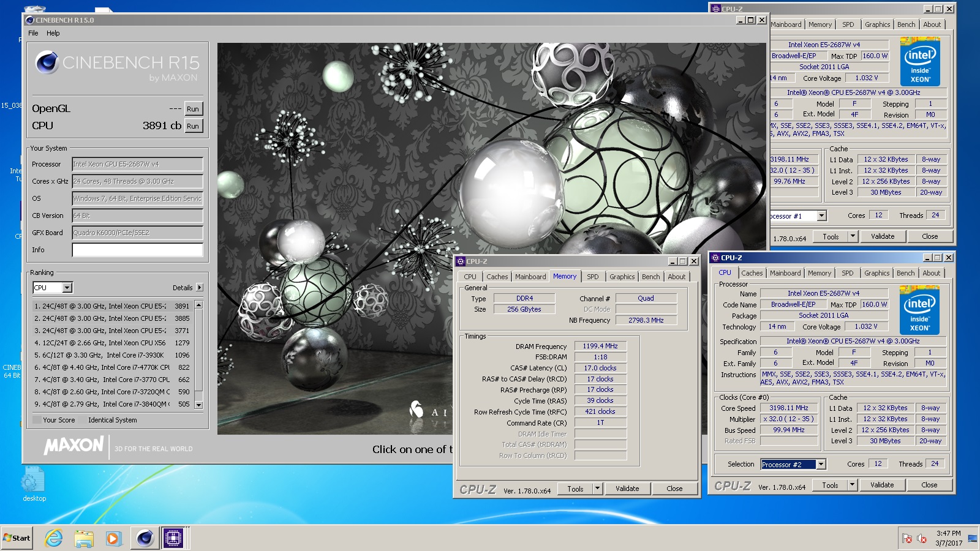Click Intel Xeon badge in Processor #1 CPU-Z window
Viewport: 980px width, 551px height.
tap(920, 62)
